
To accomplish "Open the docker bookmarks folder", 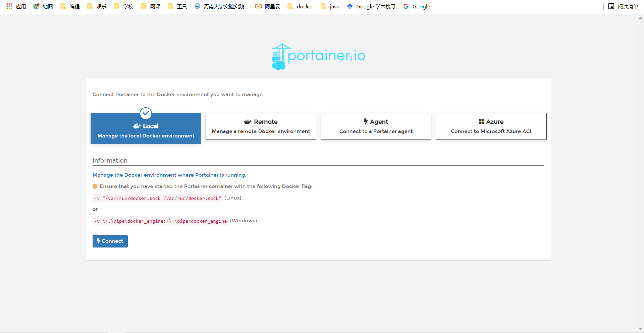I will click(x=301, y=6).
